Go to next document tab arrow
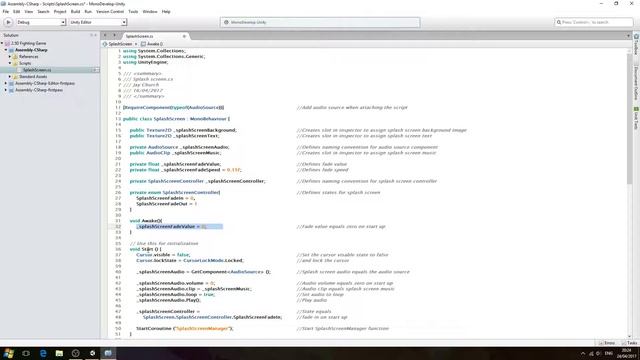640x360 pixels. tap(114, 36)
